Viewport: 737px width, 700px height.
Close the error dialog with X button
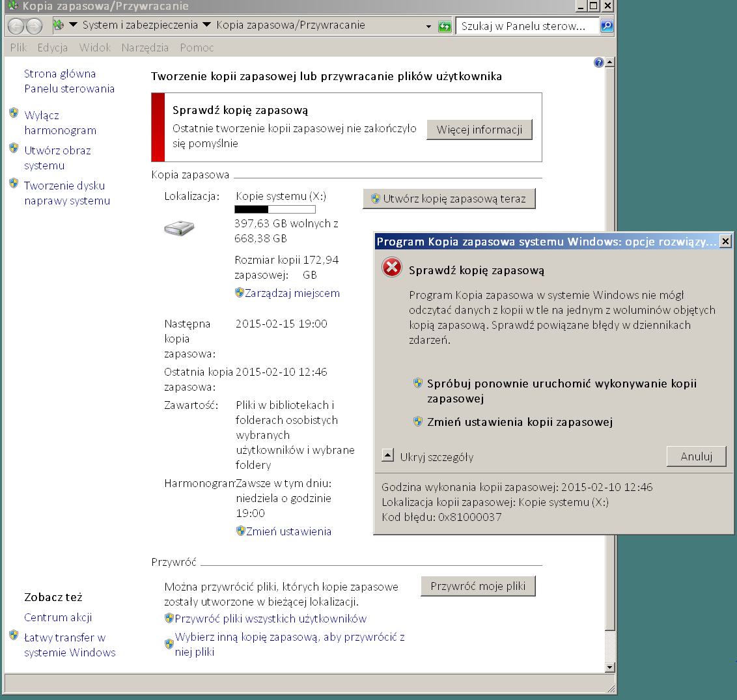point(725,241)
